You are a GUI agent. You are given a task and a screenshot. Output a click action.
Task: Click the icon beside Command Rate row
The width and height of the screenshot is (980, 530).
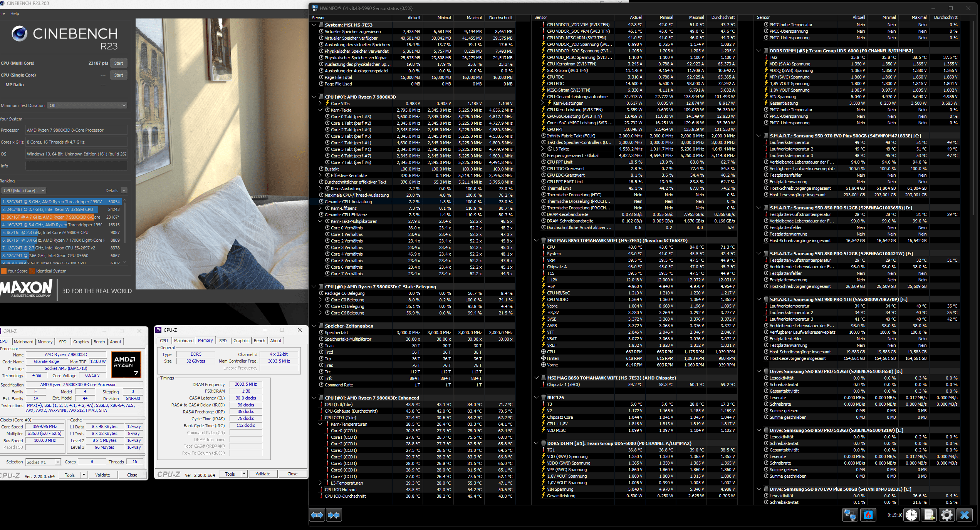tap(321, 385)
